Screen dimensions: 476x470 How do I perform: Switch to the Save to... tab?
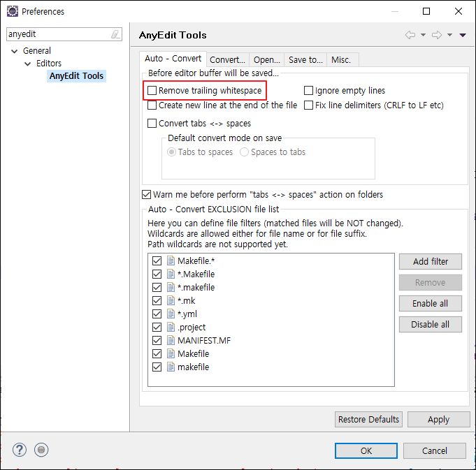click(305, 60)
